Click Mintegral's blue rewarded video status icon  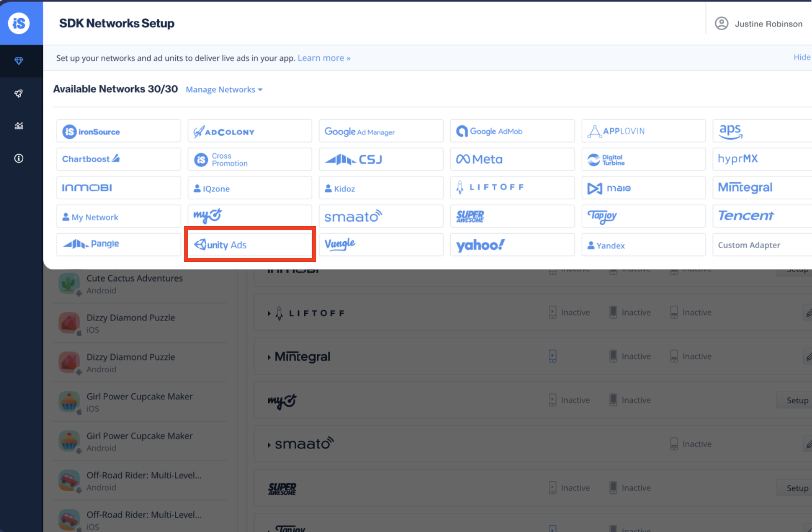[552, 356]
